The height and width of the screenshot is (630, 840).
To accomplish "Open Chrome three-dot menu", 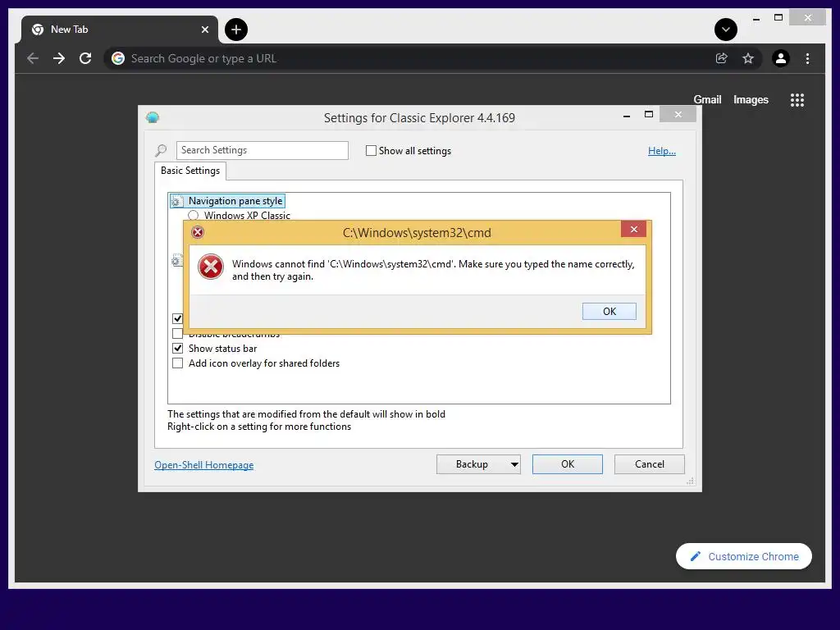I will tap(807, 58).
